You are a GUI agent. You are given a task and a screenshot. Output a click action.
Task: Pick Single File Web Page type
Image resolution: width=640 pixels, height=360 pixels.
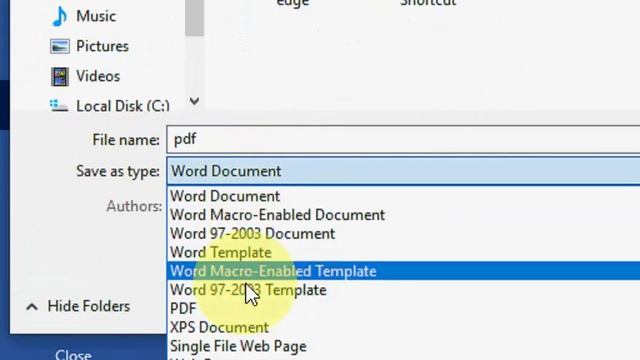(x=403, y=347)
